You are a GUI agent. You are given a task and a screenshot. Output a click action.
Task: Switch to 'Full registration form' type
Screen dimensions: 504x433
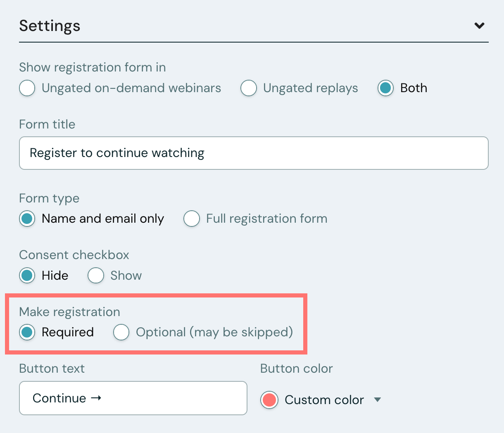click(x=192, y=219)
